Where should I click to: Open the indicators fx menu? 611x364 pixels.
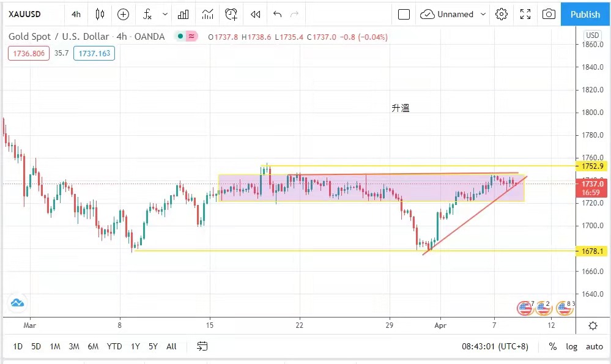tap(147, 14)
